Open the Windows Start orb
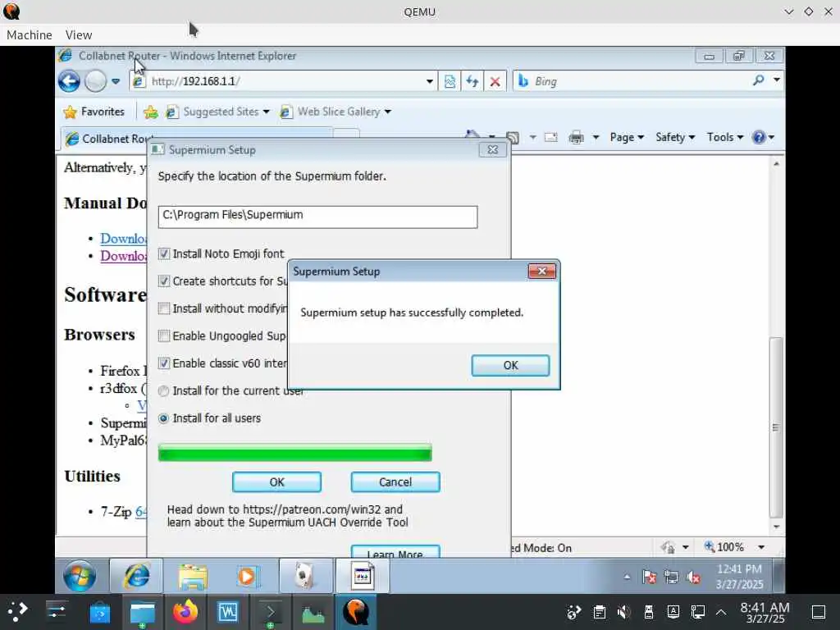The width and height of the screenshot is (840, 630). tap(80, 576)
